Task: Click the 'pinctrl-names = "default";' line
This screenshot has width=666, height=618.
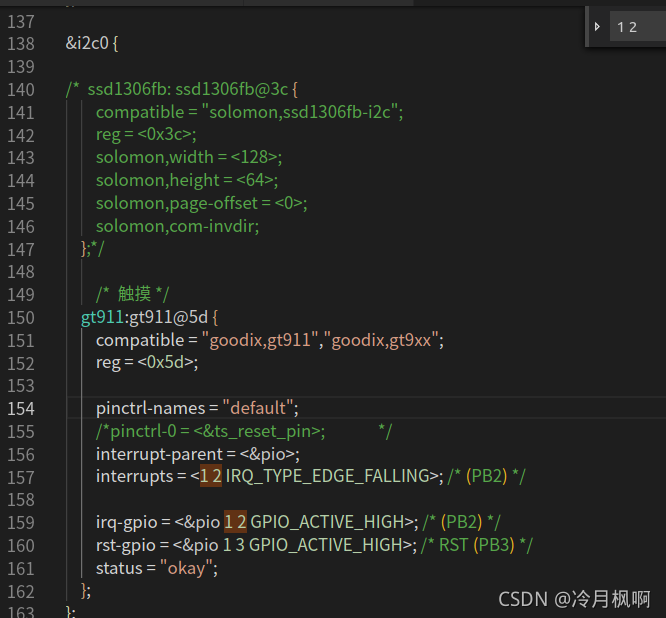Action: (x=197, y=408)
